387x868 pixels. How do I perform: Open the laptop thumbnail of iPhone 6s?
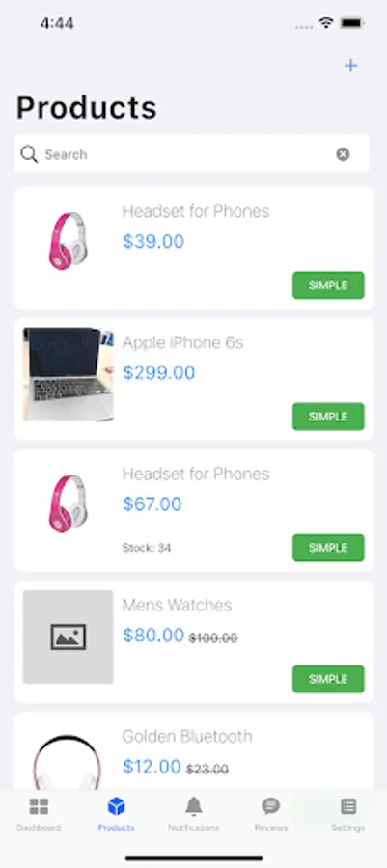click(x=69, y=373)
